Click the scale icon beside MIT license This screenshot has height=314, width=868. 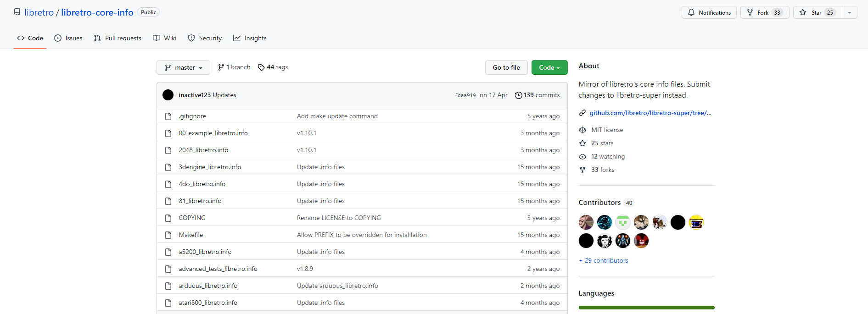tap(582, 130)
